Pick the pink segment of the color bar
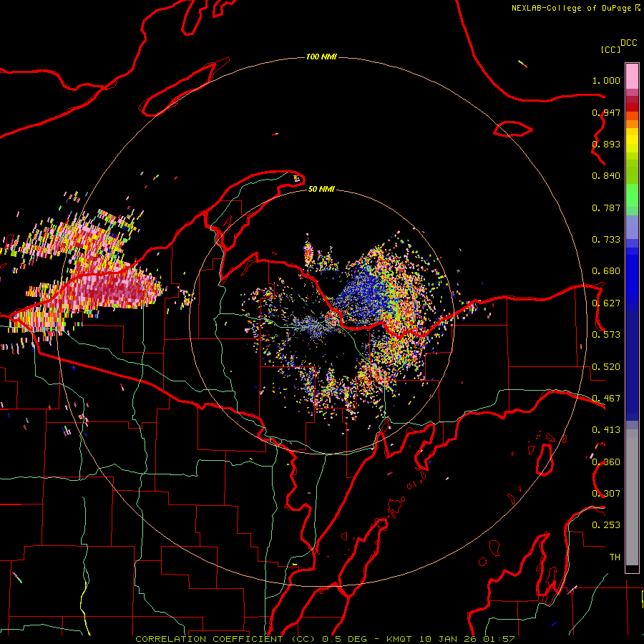The height and width of the screenshot is (644, 644). (632, 77)
